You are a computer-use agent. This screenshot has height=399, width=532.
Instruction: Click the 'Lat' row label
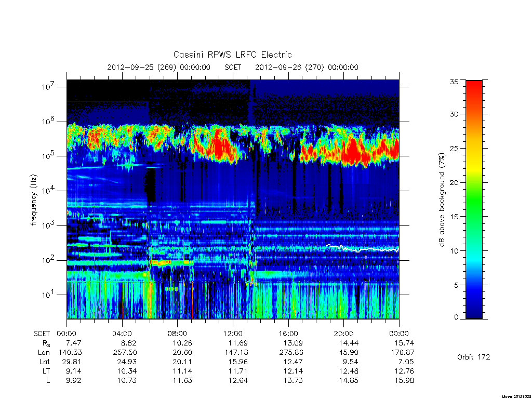[x=45, y=362]
